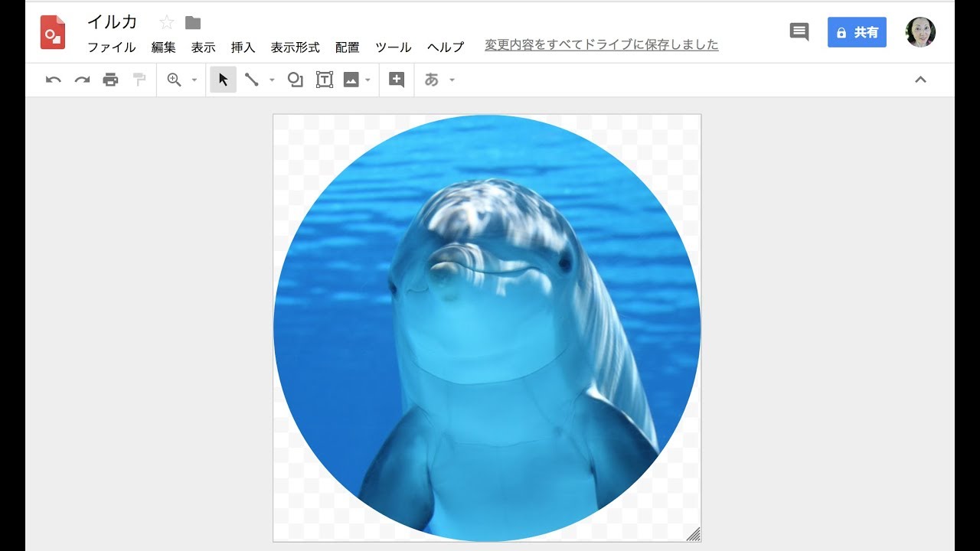Click the blue 共有 share button
This screenshot has height=551, width=980.
tap(857, 32)
